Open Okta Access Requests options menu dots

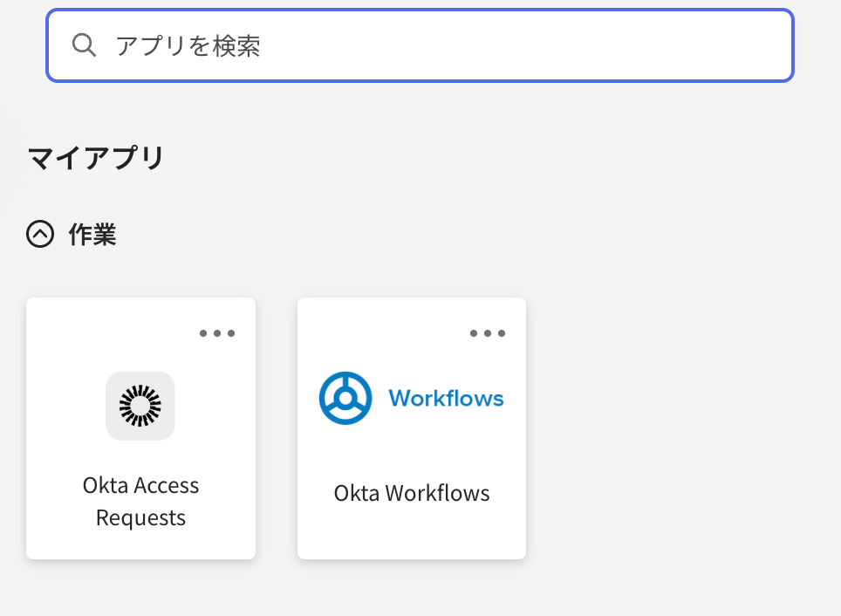click(x=217, y=333)
